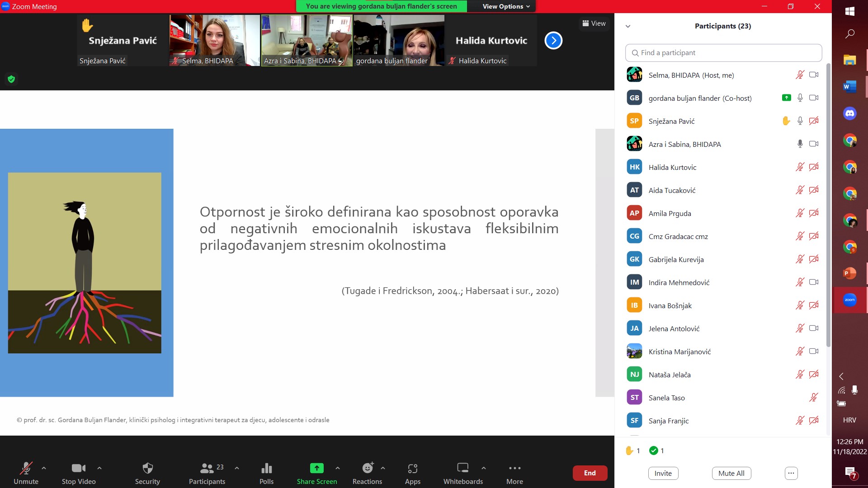The image size is (868, 488).
Task: Open the Polls icon in toolbar
Action: coord(266,468)
